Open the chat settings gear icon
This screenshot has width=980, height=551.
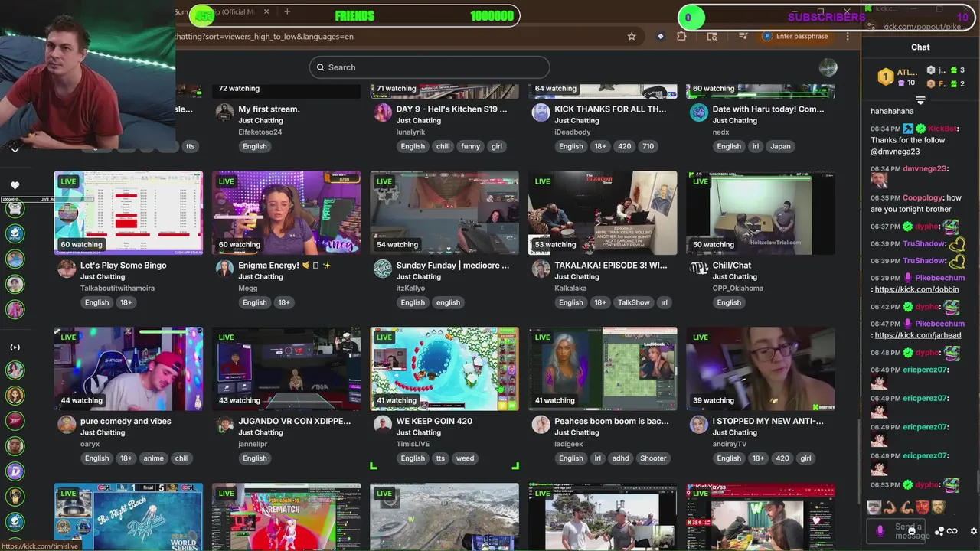pyautogui.click(x=973, y=531)
